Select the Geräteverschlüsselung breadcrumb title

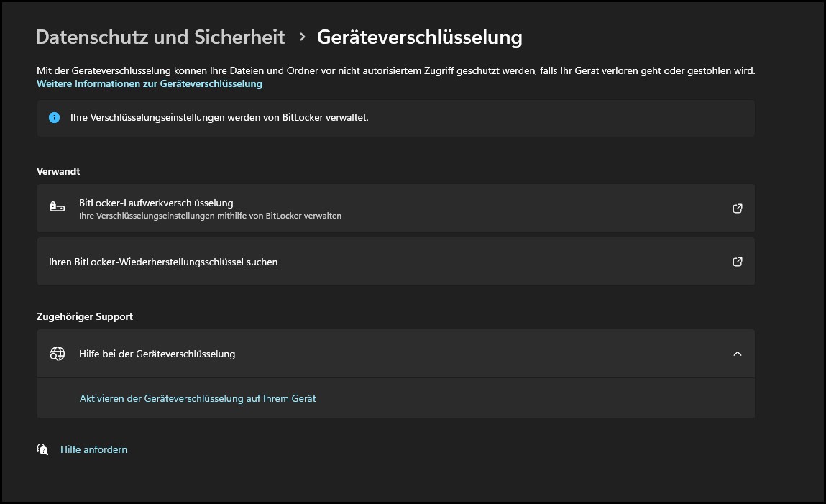[421, 37]
